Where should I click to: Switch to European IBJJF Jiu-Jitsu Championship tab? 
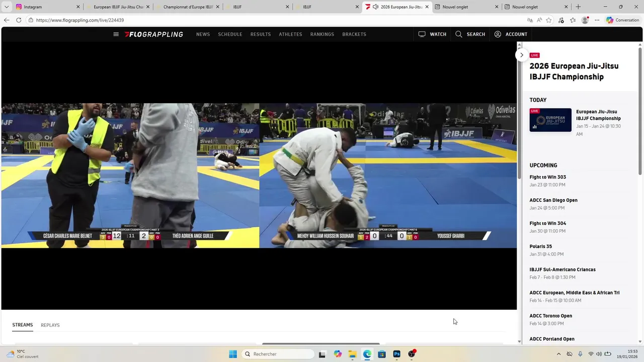117,7
